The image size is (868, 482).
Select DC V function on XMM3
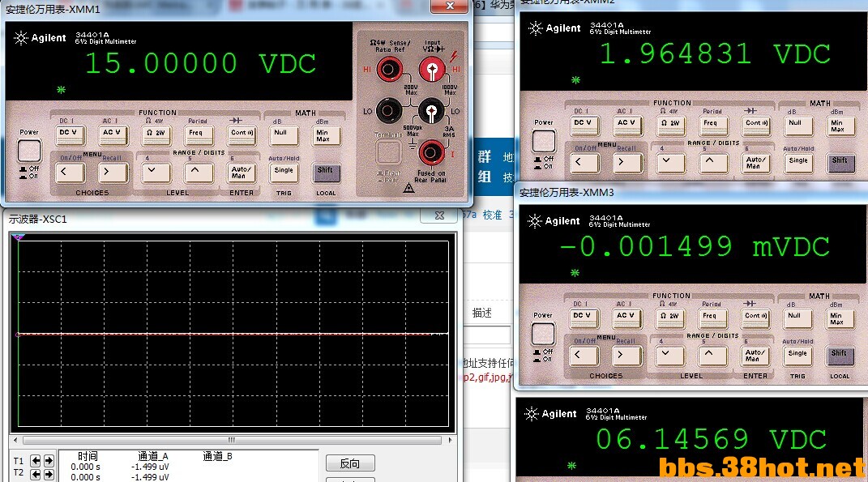point(584,318)
